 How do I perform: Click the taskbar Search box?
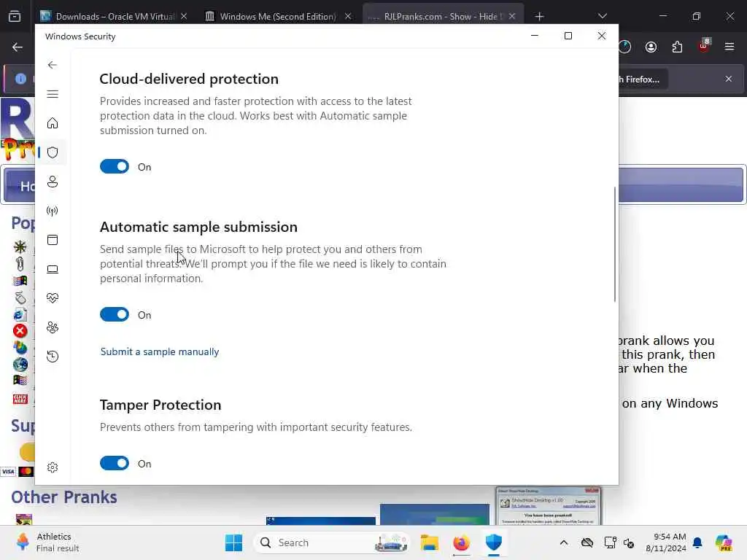(332, 542)
